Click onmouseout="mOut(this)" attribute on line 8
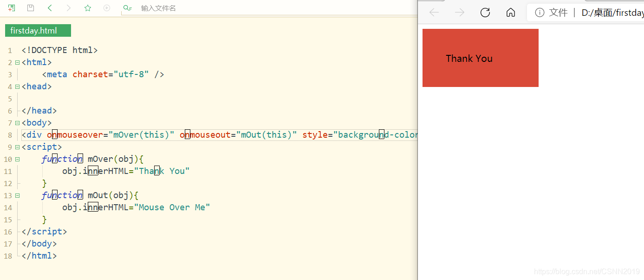 (x=238, y=135)
